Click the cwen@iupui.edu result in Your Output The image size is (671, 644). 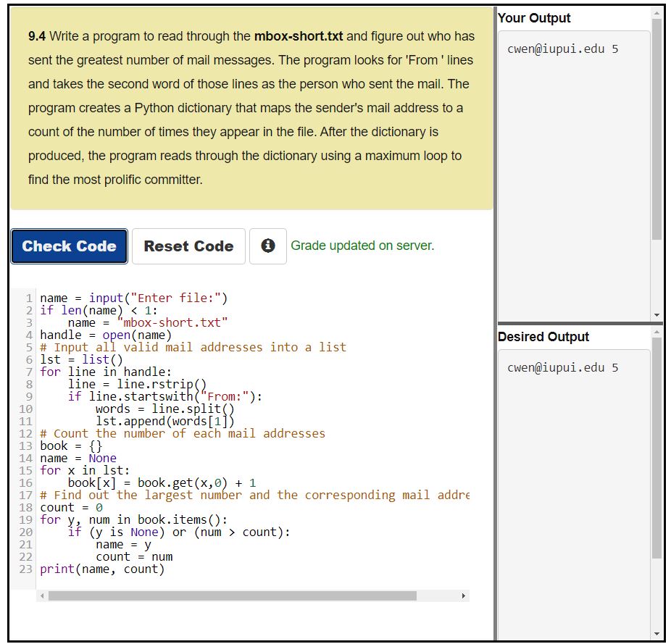pyautogui.click(x=564, y=47)
